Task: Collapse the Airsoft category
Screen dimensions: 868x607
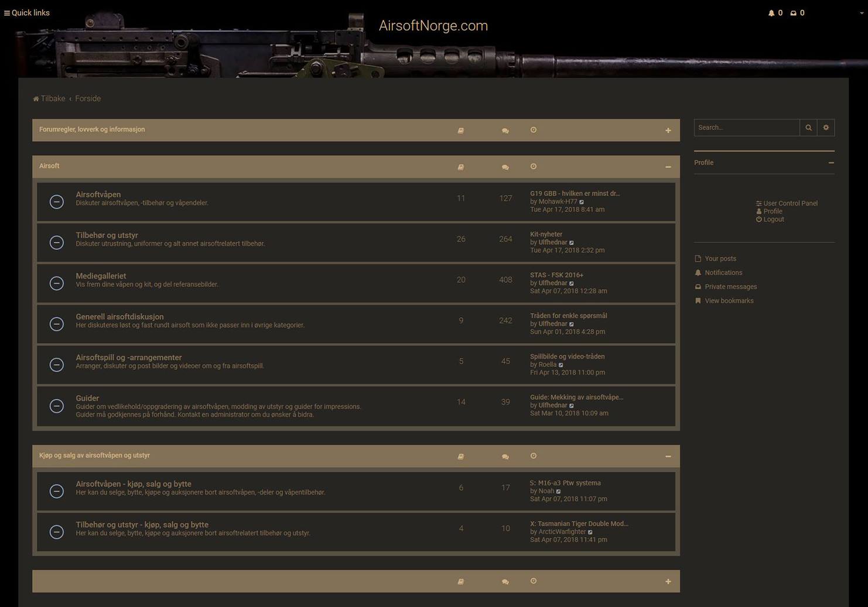Action: [x=668, y=167]
